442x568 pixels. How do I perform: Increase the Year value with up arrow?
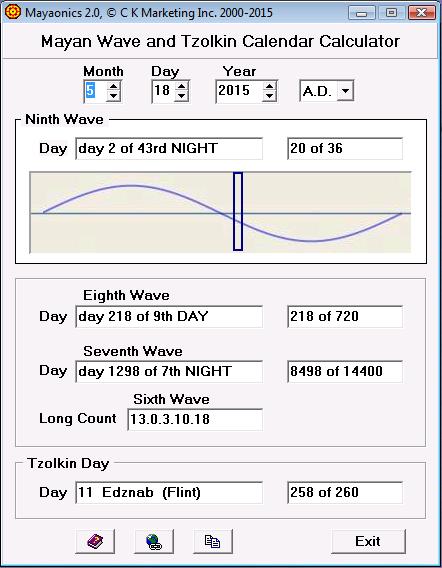[269, 86]
